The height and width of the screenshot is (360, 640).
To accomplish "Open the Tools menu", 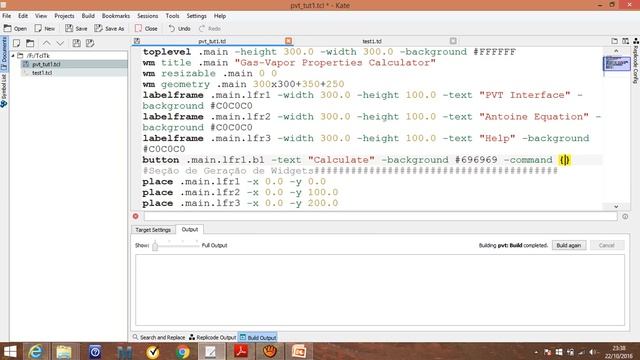I will tap(172, 16).
